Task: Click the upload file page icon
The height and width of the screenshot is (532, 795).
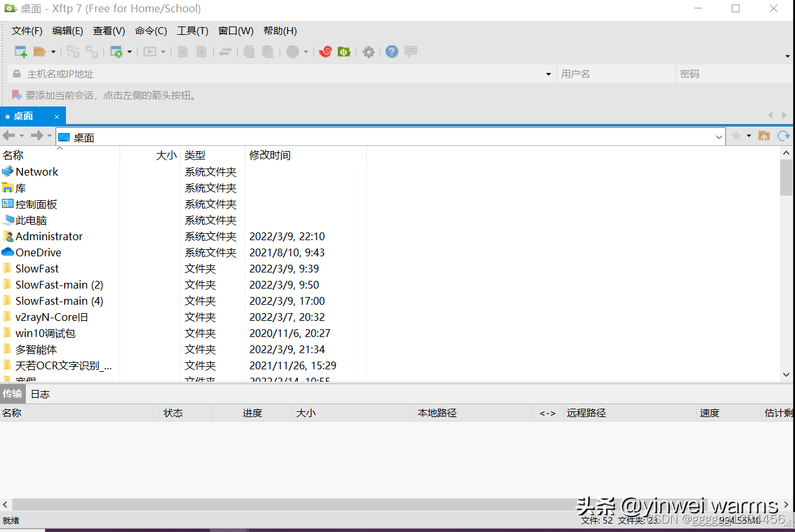Action: click(201, 52)
